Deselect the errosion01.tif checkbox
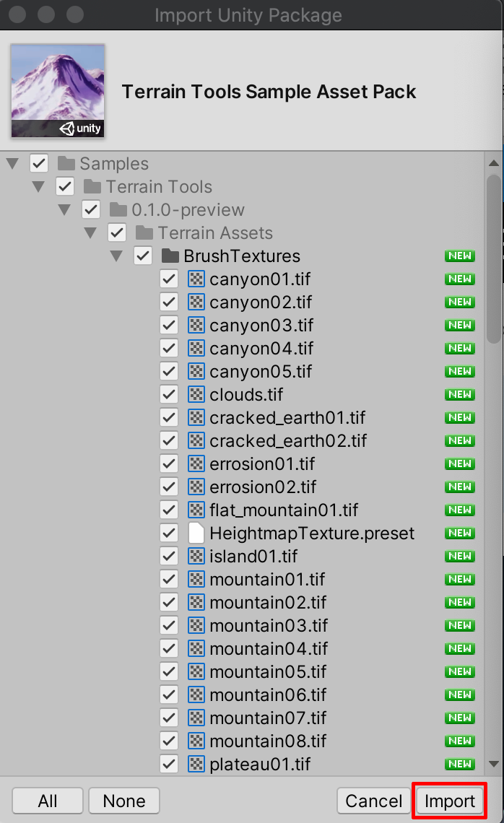 (x=169, y=463)
